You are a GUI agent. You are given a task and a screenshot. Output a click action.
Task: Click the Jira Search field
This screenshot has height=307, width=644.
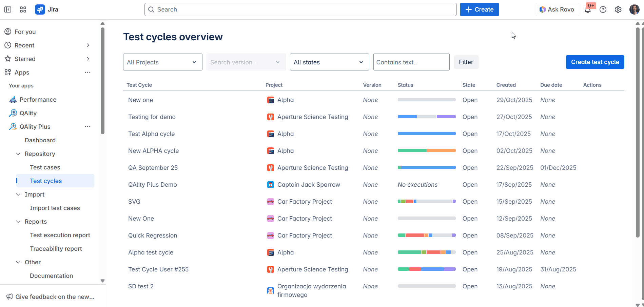pyautogui.click(x=300, y=9)
